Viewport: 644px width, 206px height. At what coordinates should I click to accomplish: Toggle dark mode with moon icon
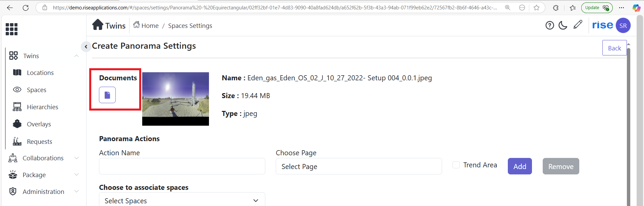563,25
